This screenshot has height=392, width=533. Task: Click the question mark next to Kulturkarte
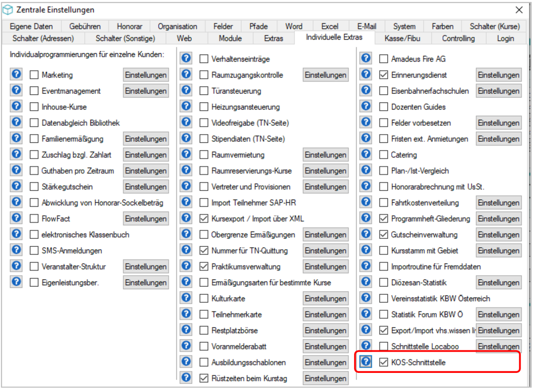tap(187, 298)
